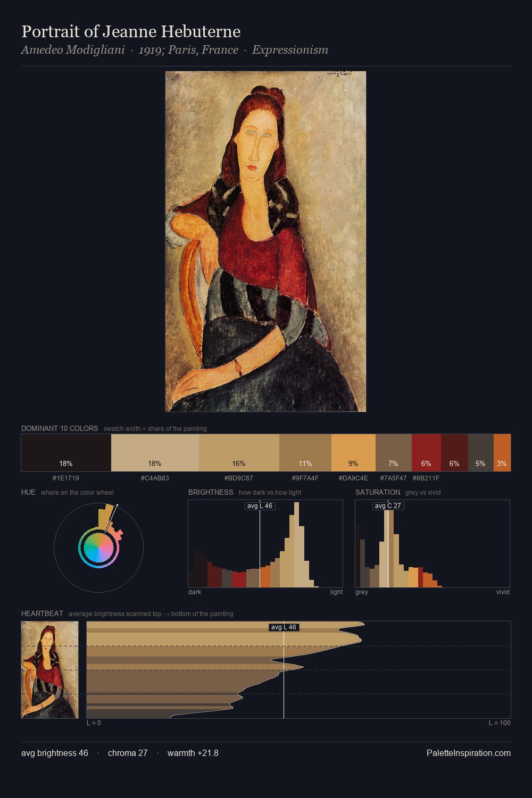Click avg L 46 label in brightness histogram
This screenshot has height=798, width=532.
click(260, 506)
